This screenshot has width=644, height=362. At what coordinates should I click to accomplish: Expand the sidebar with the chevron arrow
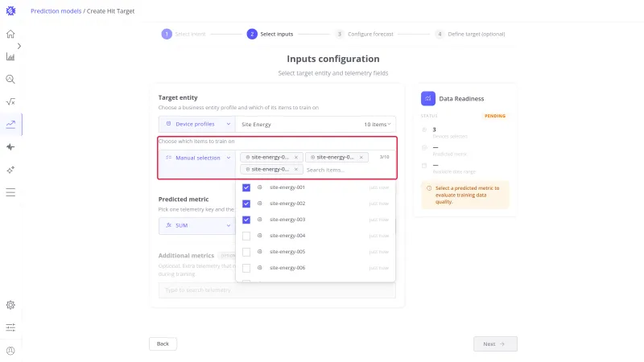pyautogui.click(x=19, y=46)
